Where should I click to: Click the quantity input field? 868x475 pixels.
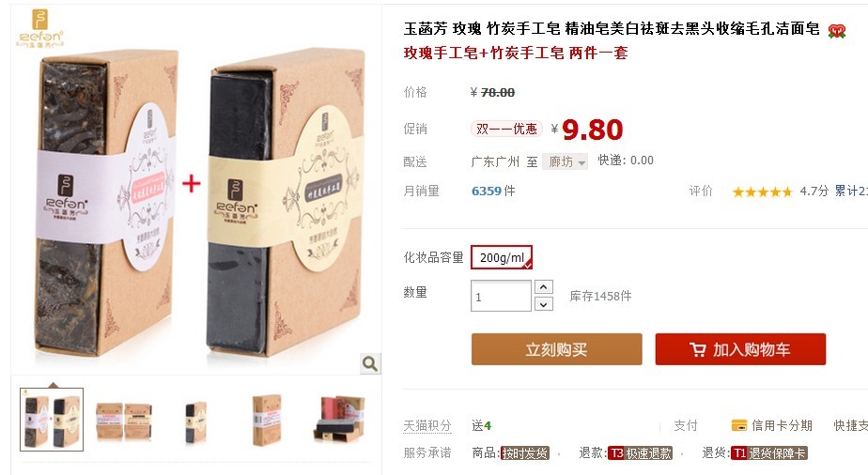click(501, 296)
